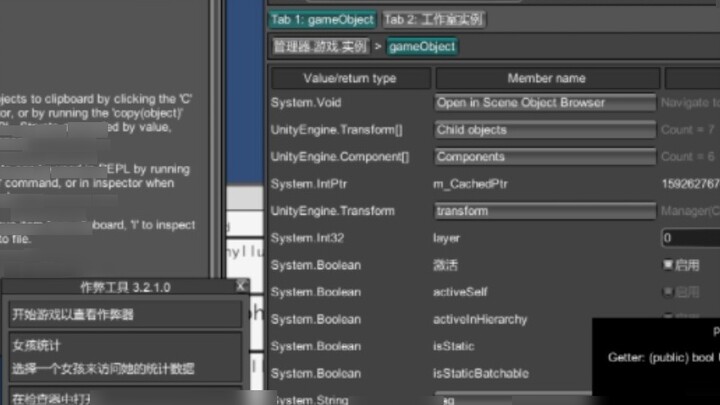The height and width of the screenshot is (405, 720).
Task: Click the 开始游戏以查看作弊器 button
Action: click(123, 314)
